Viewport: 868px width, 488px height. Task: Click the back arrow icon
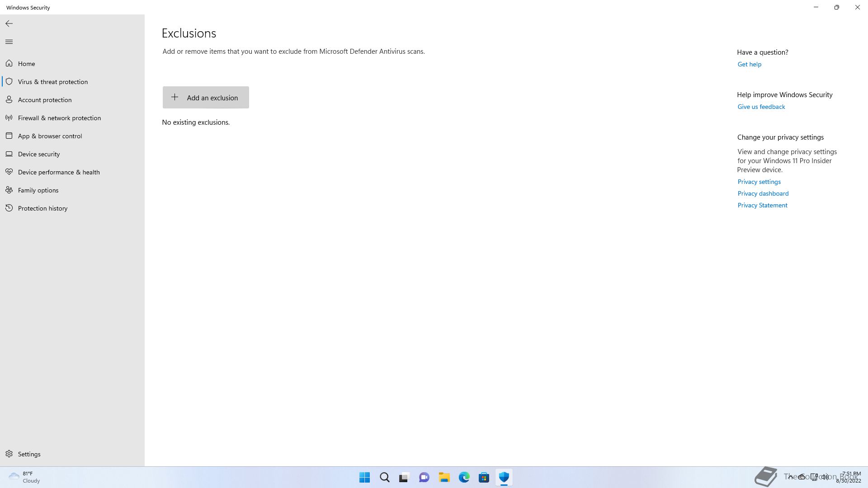click(9, 23)
